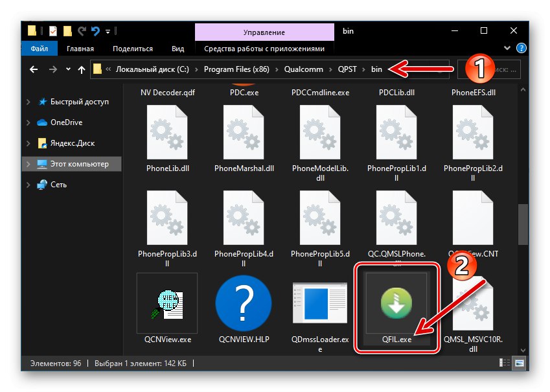Select the PhonePropLib5.dll file icon
The image size is (550, 392).
pos(320,218)
